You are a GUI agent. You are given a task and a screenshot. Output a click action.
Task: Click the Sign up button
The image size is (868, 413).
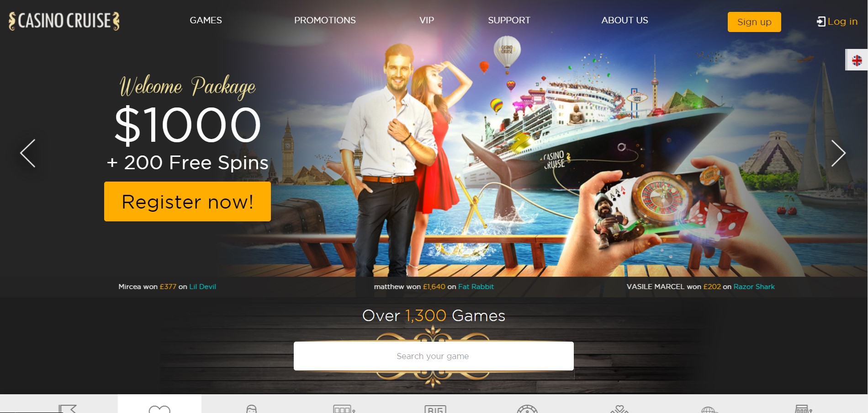(x=754, y=22)
